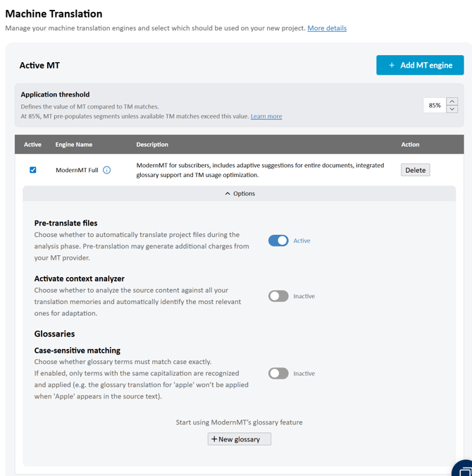Select the ModernMT Full engine name
The image size is (472, 476).
click(x=77, y=170)
